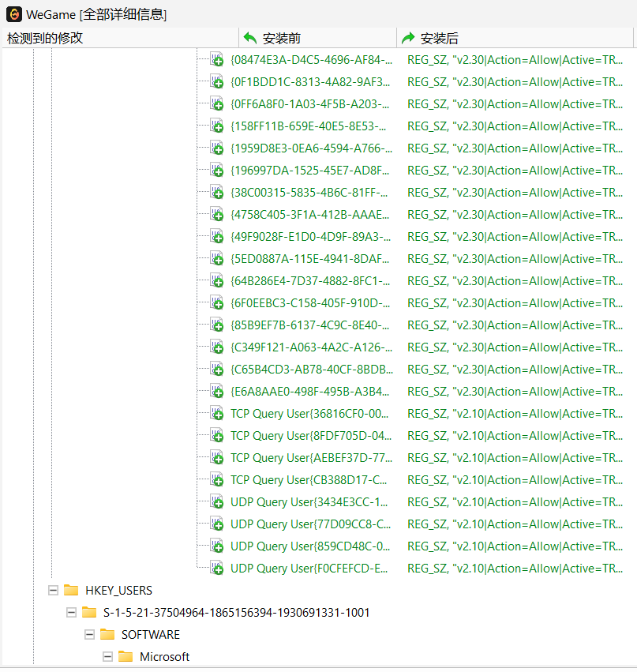The height and width of the screenshot is (672, 637).
Task: Click added-key icon next to {C65B4CD3-AB78 entry
Action: 216,369
